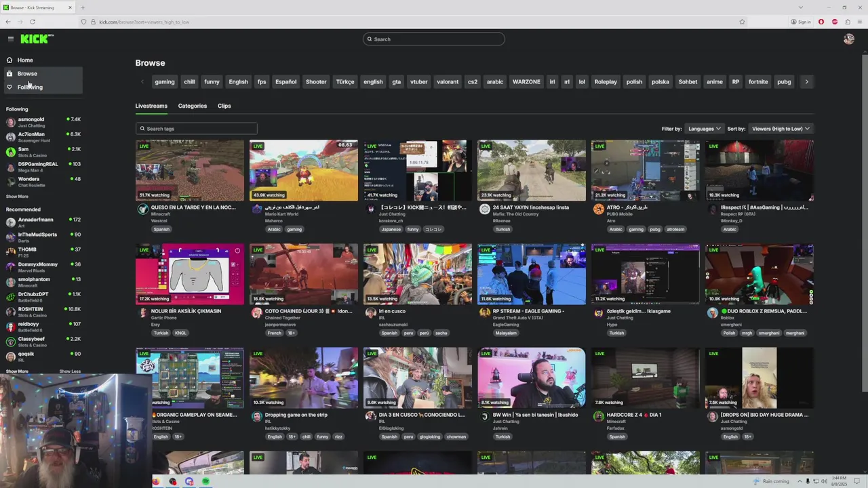The height and width of the screenshot is (488, 868).
Task: Click Sign in browser button
Action: coord(801,22)
